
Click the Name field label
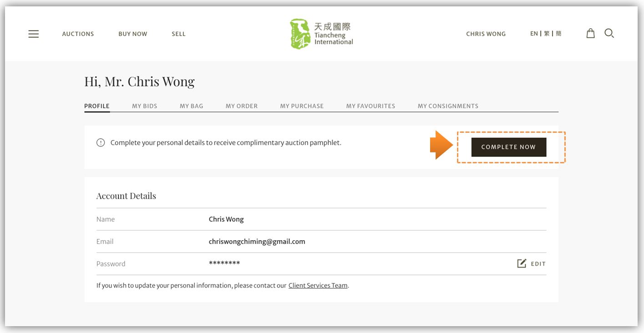(106, 219)
